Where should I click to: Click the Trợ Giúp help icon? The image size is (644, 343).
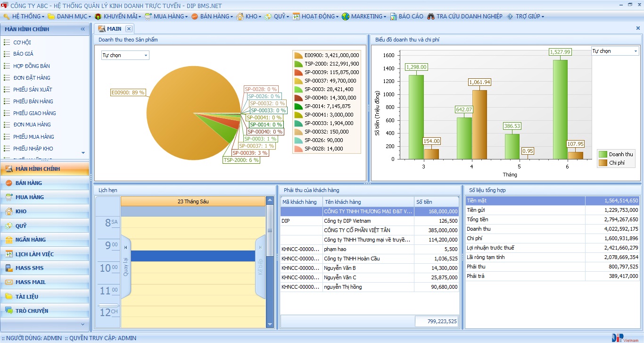(510, 17)
